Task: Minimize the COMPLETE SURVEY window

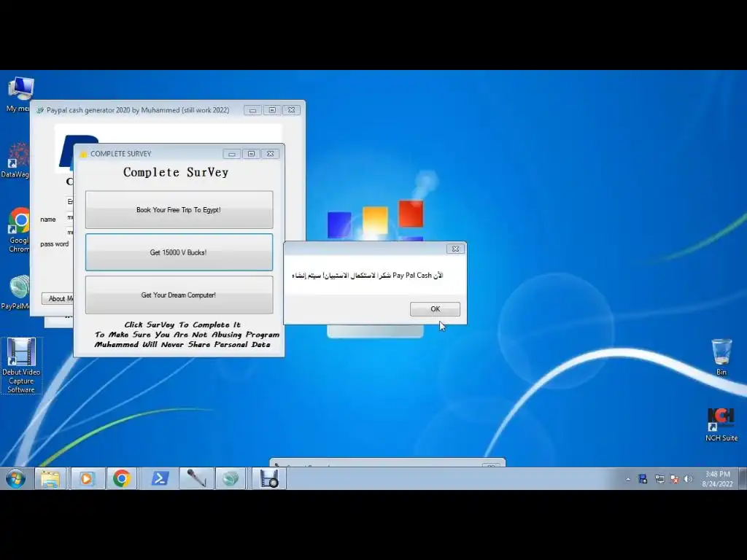Action: (232, 154)
